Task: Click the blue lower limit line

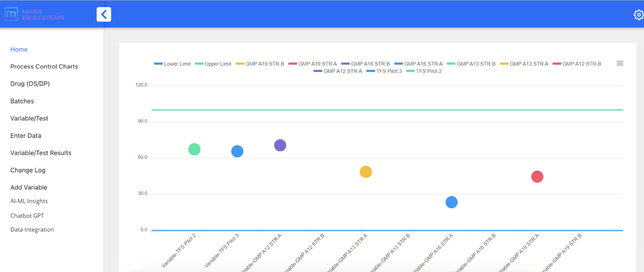Action: pyautogui.click(x=387, y=231)
